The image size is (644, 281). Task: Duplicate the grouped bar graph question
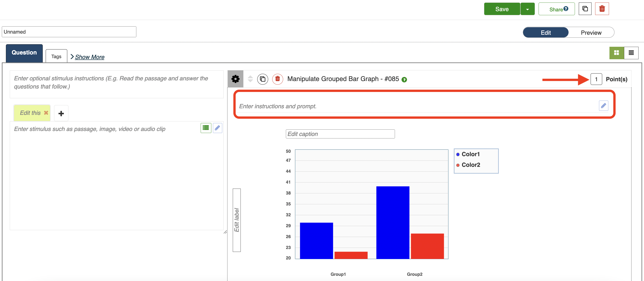click(x=262, y=79)
